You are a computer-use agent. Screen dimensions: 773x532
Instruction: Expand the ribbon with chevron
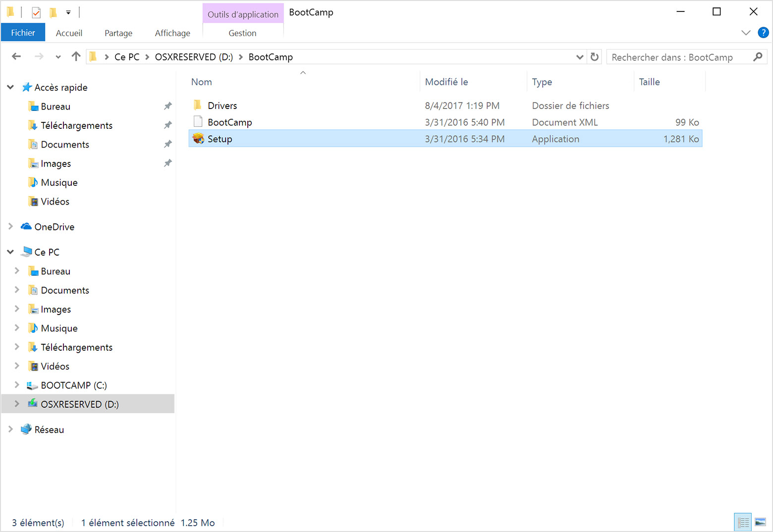click(x=746, y=33)
